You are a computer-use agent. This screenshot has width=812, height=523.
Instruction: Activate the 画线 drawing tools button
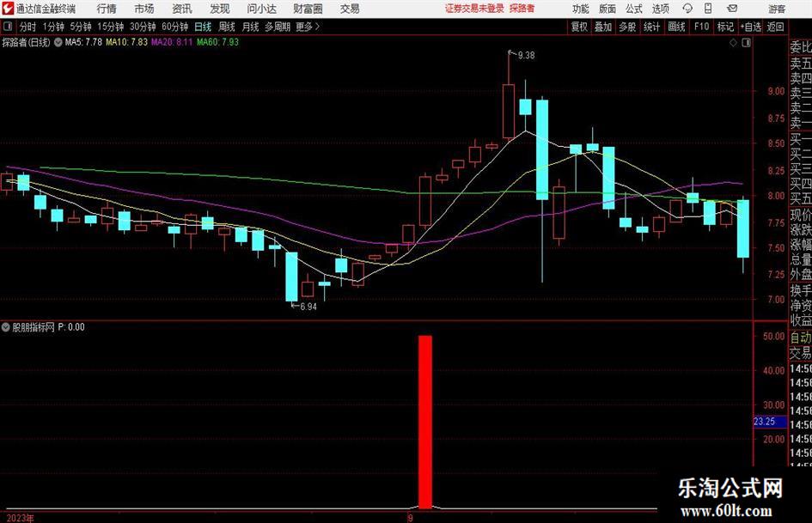[676, 27]
